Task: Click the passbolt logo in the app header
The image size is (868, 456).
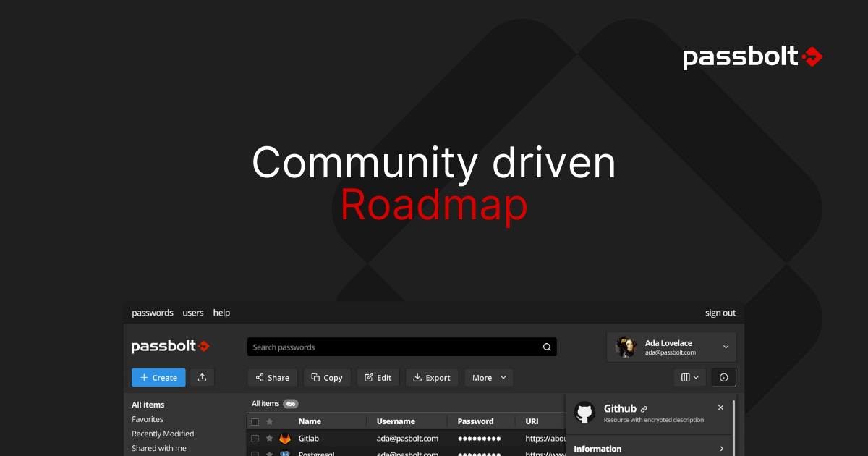Action: click(171, 347)
